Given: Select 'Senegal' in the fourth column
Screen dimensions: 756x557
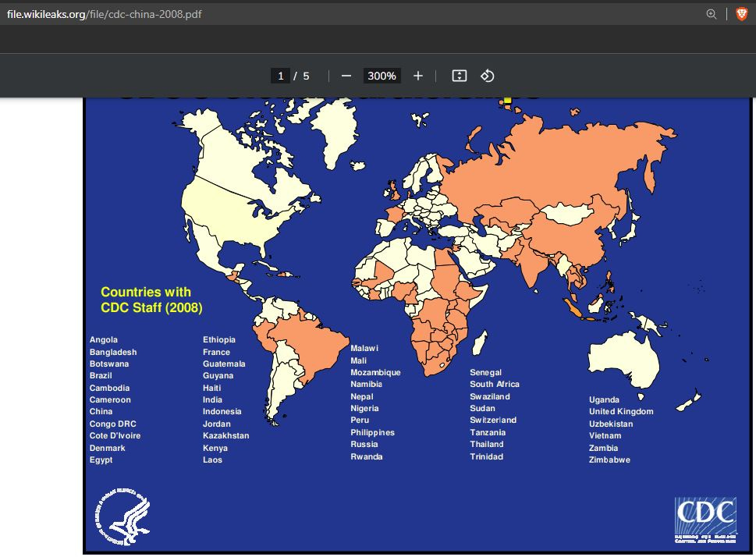Looking at the screenshot, I should tap(486, 373).
